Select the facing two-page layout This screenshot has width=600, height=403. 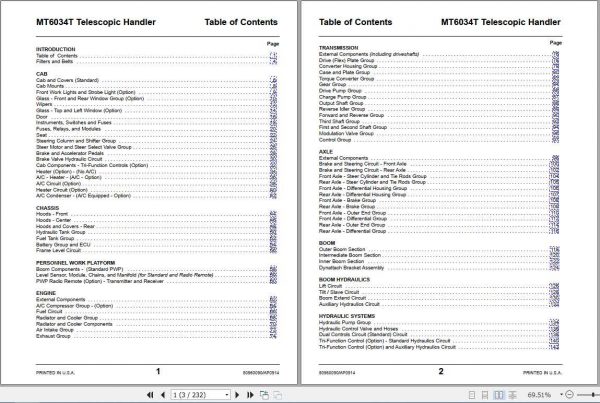[499, 395]
